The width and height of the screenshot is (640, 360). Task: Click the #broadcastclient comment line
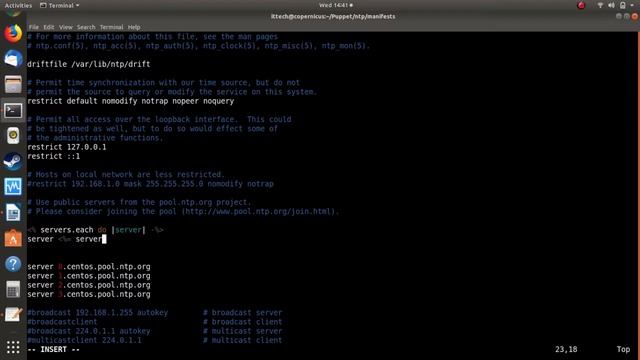(62, 322)
